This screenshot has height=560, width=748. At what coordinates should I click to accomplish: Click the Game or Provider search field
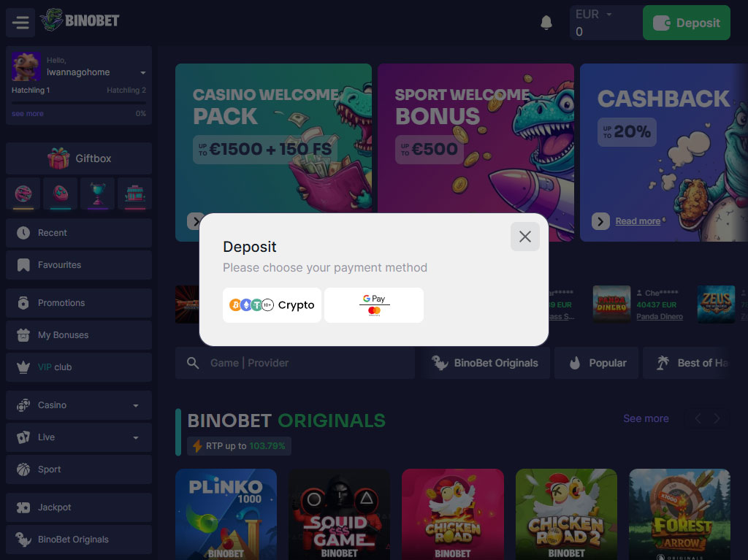(x=295, y=363)
